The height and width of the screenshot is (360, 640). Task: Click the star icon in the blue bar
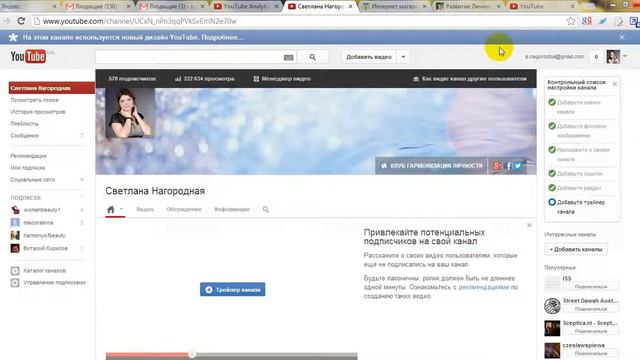(x=13, y=37)
